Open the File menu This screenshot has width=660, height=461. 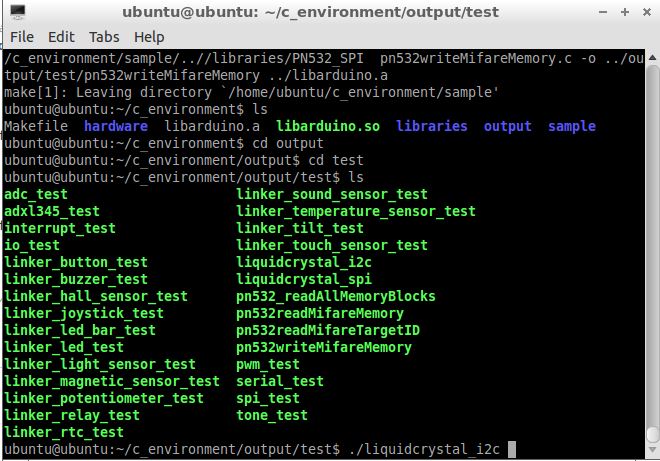(22, 37)
